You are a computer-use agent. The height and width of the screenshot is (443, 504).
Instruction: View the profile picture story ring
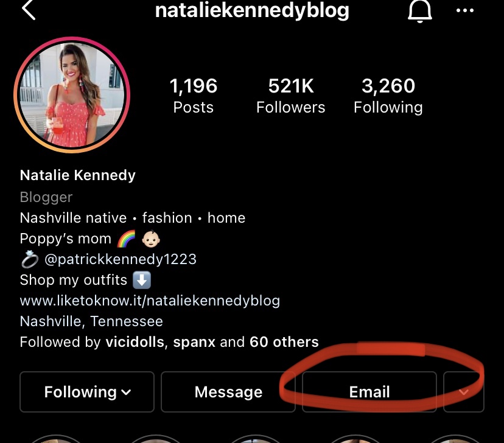point(72,95)
